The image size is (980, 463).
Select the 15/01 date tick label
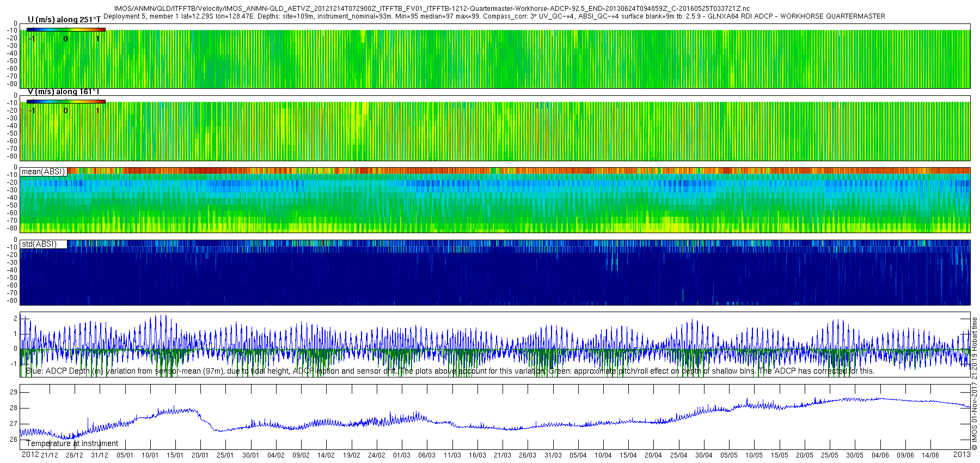click(x=175, y=455)
